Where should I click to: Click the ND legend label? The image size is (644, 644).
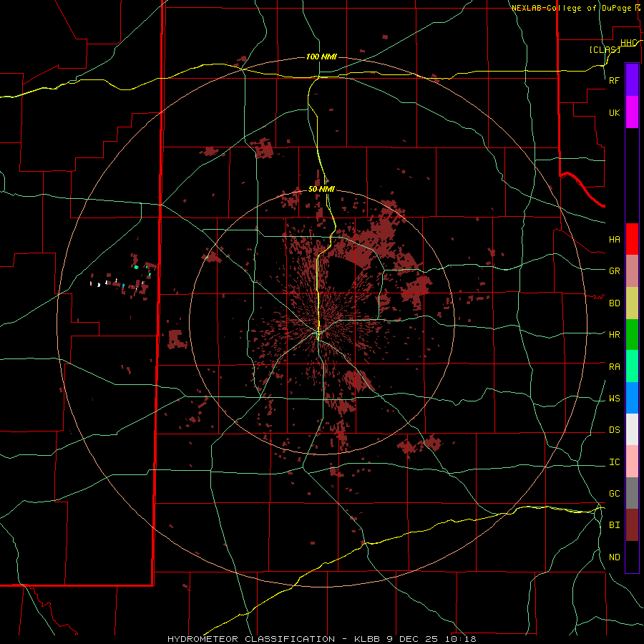(615, 557)
